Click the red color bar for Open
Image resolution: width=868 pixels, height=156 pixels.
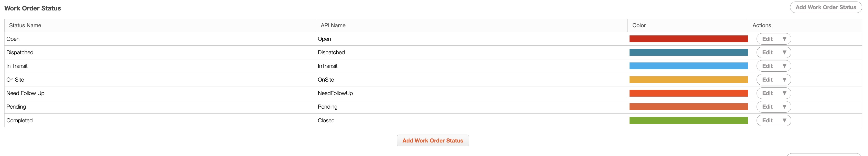pyautogui.click(x=688, y=39)
